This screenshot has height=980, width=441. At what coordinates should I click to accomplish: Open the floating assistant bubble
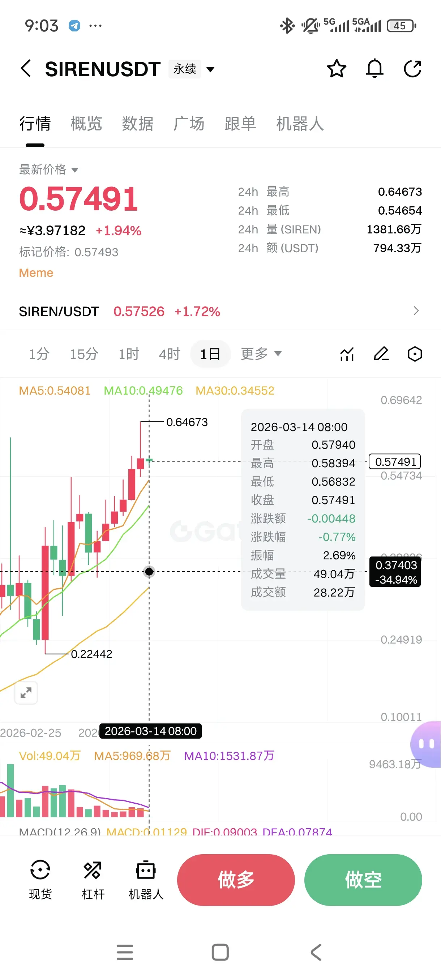426,744
